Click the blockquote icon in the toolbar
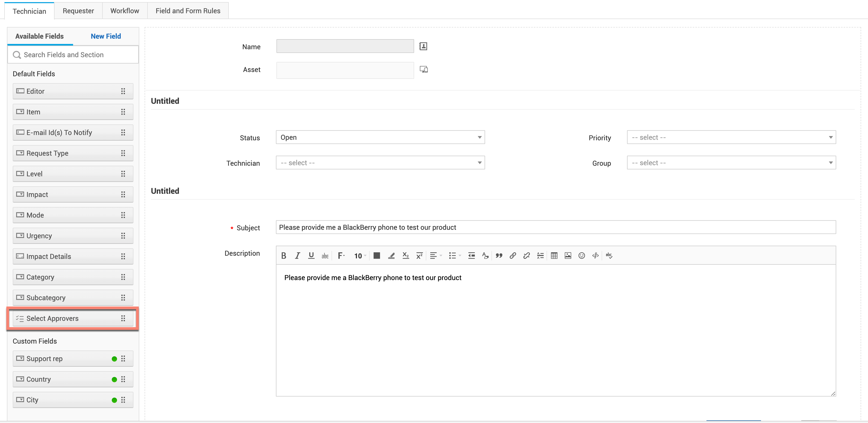This screenshot has height=423, width=868. point(499,256)
